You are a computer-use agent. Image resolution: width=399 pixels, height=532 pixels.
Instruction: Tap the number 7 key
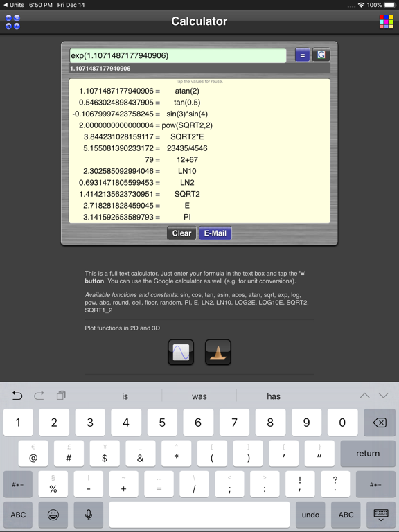pyautogui.click(x=234, y=423)
